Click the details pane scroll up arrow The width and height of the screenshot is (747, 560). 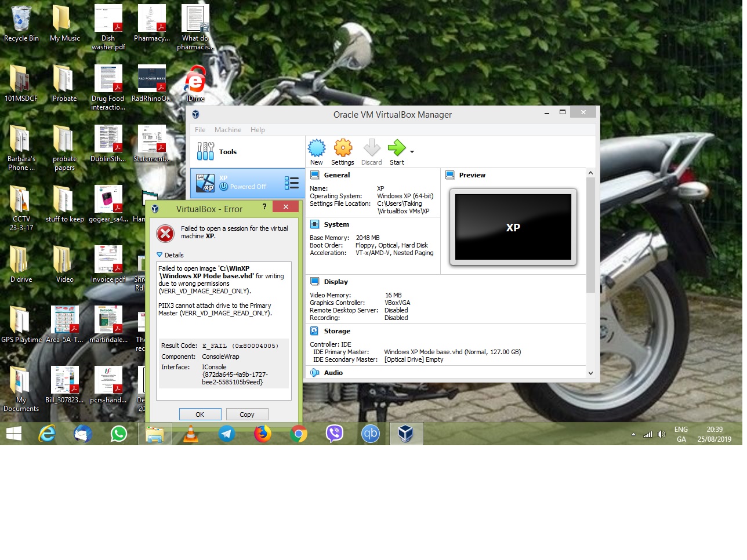(x=590, y=173)
